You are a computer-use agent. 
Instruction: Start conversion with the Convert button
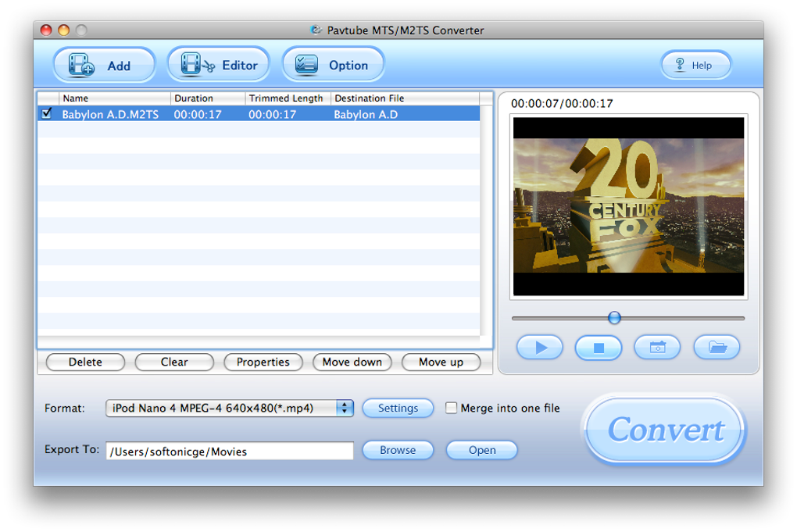[663, 430]
